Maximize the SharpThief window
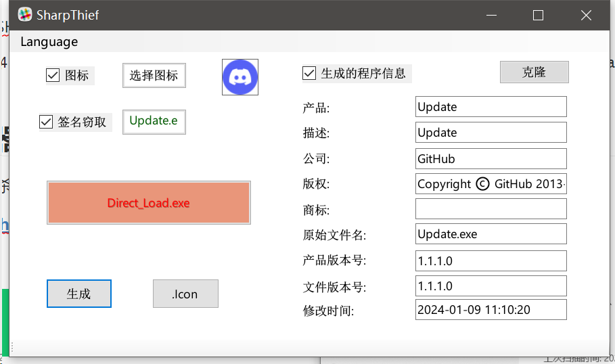The height and width of the screenshot is (364, 615). point(538,15)
